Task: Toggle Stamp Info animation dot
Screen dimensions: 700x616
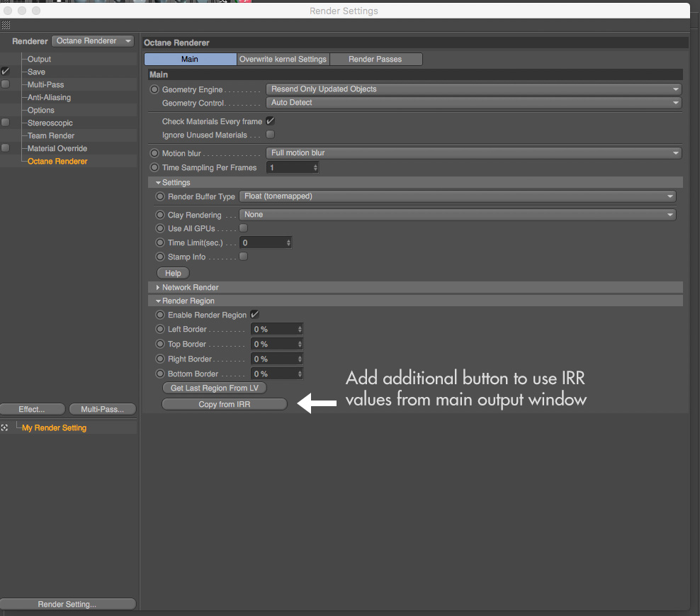Action: [160, 257]
